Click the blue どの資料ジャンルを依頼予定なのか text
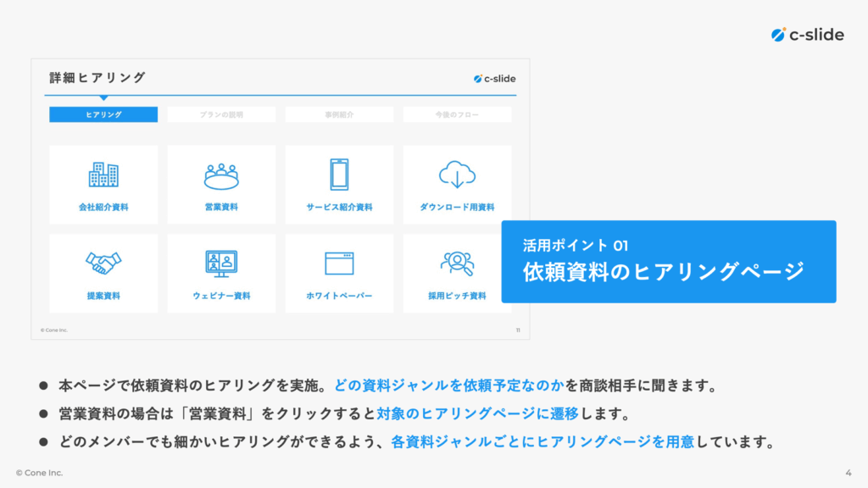Viewport: 868px width, 488px height. click(449, 386)
